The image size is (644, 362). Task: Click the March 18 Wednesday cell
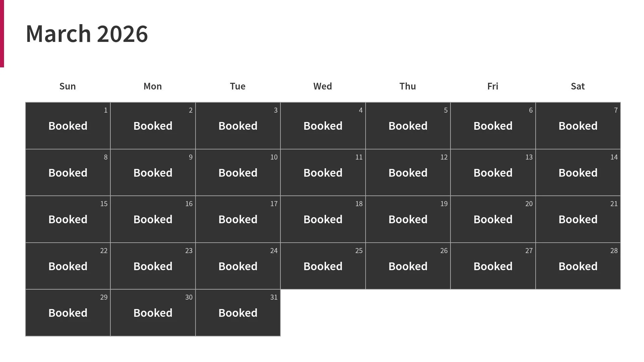click(x=323, y=219)
